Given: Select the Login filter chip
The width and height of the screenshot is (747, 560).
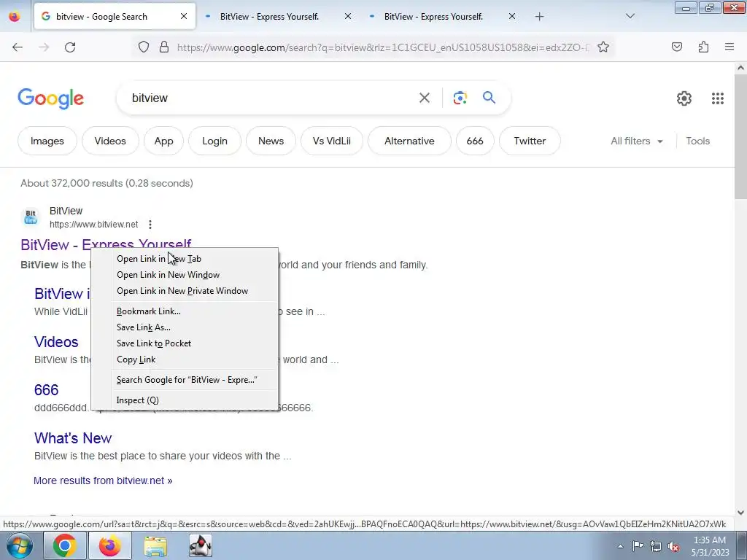Looking at the screenshot, I should click(x=214, y=141).
